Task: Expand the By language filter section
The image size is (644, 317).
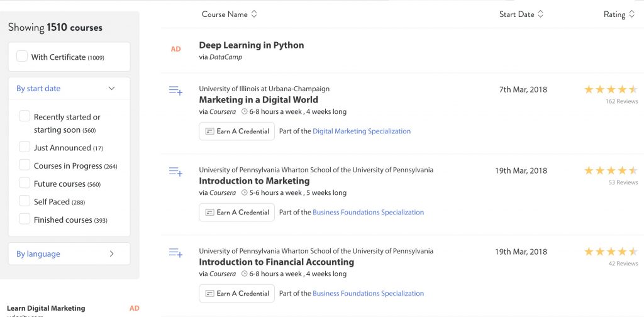Action: tap(69, 253)
